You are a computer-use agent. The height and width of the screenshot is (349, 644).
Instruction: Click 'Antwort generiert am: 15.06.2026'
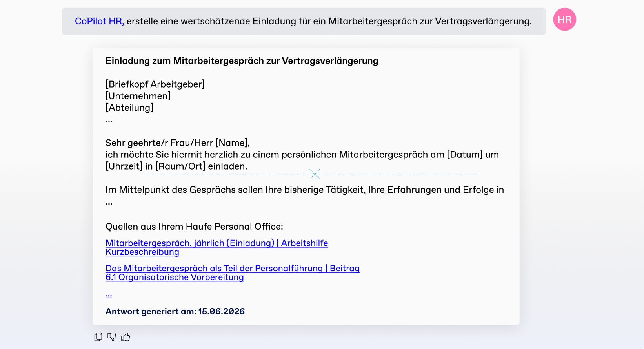click(x=175, y=311)
